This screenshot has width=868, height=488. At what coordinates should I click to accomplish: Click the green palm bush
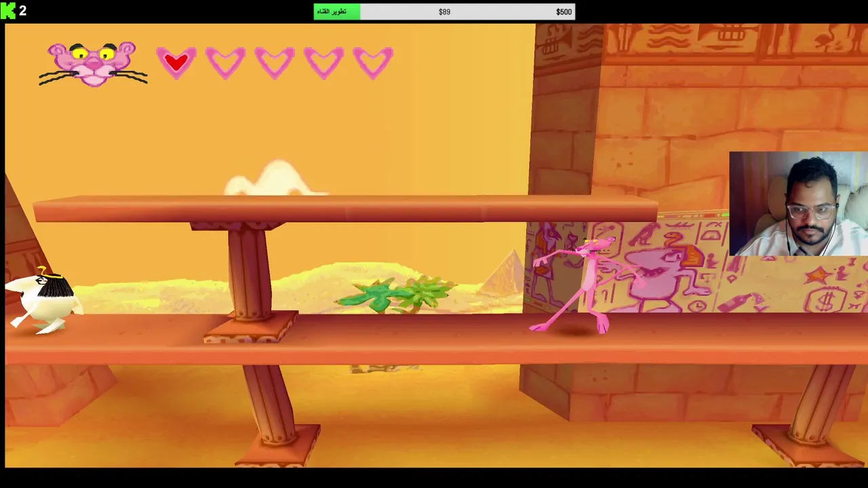coord(397,295)
